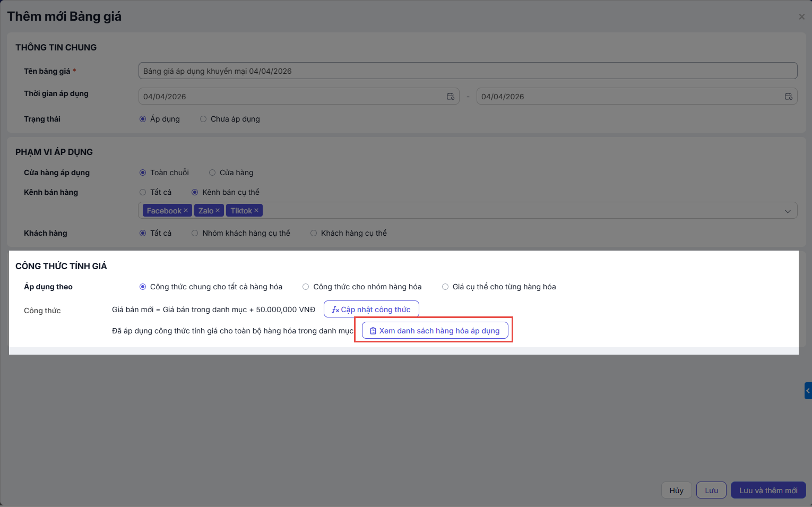
Task: Remove the Facebook channel tag
Action: 186,211
